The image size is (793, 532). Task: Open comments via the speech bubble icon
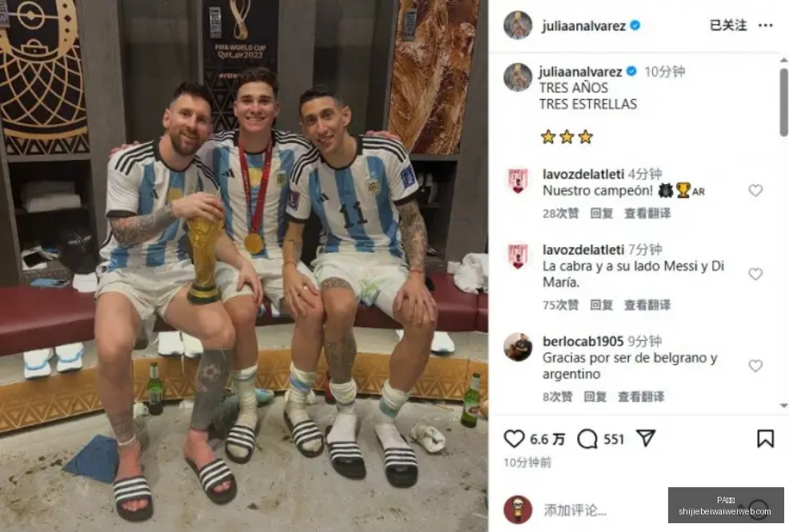tap(587, 439)
